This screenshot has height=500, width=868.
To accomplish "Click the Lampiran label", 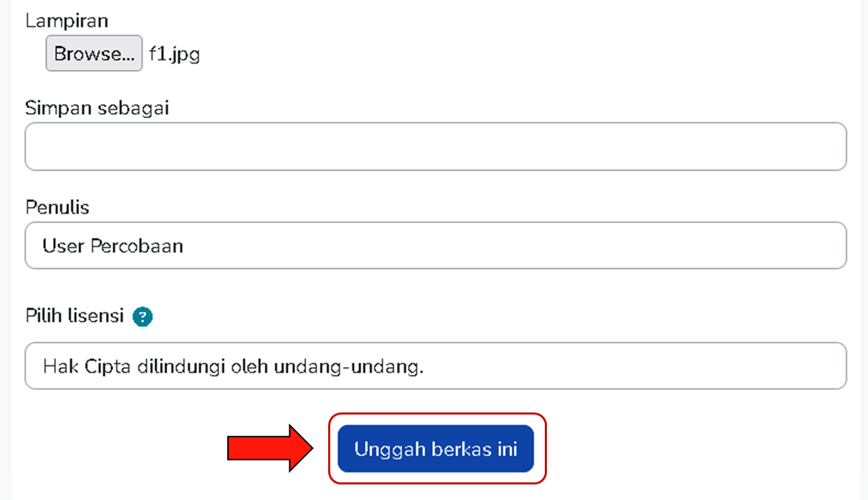I will pos(67,20).
